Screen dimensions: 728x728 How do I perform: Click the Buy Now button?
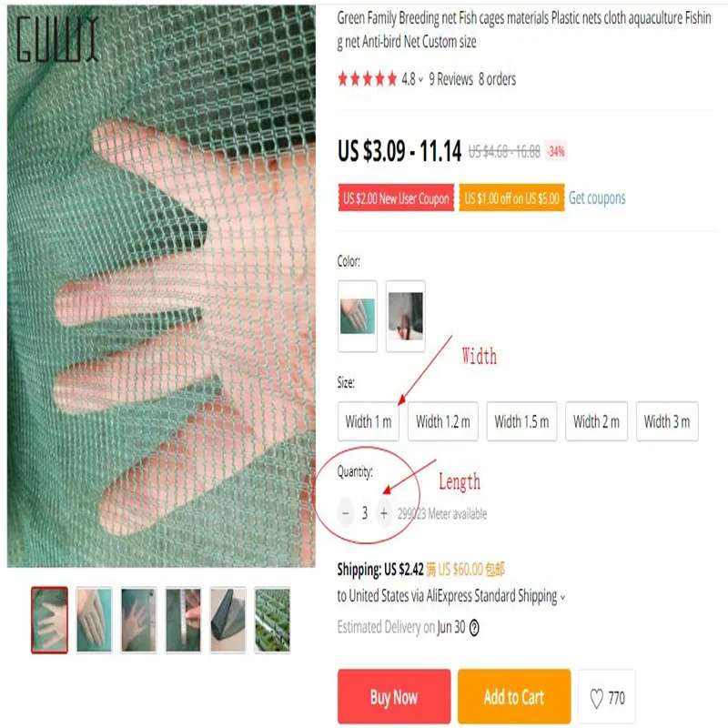tap(394, 696)
